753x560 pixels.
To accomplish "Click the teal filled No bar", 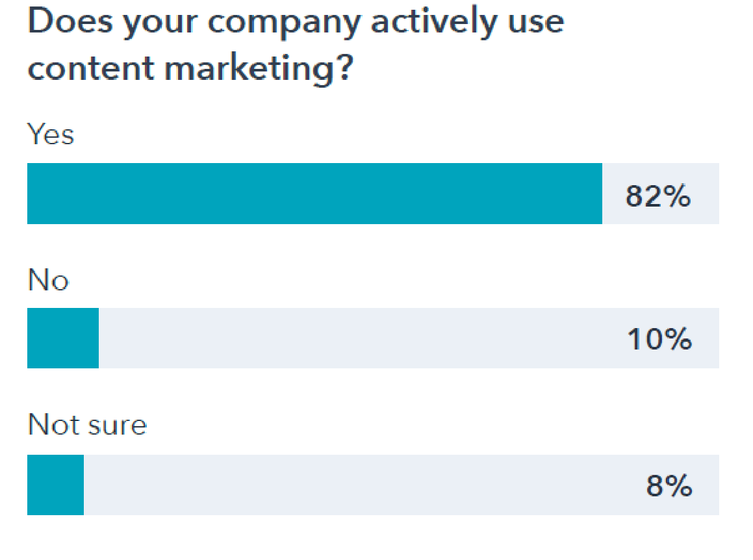I will coord(63,338).
